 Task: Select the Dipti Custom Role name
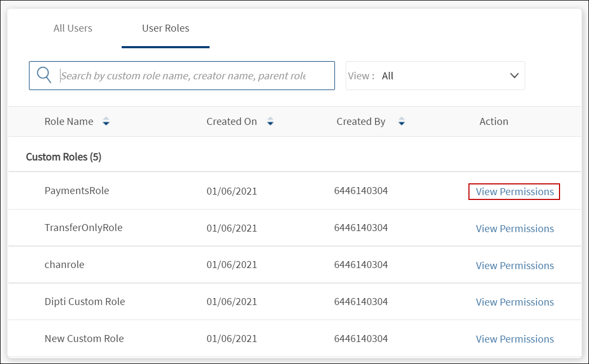[x=85, y=302]
